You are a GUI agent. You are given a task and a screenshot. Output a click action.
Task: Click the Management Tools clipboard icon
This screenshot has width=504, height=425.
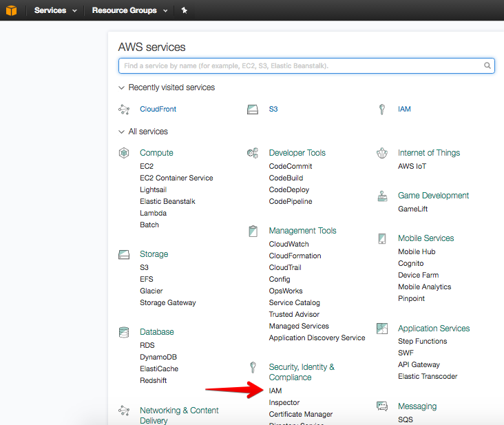(253, 231)
